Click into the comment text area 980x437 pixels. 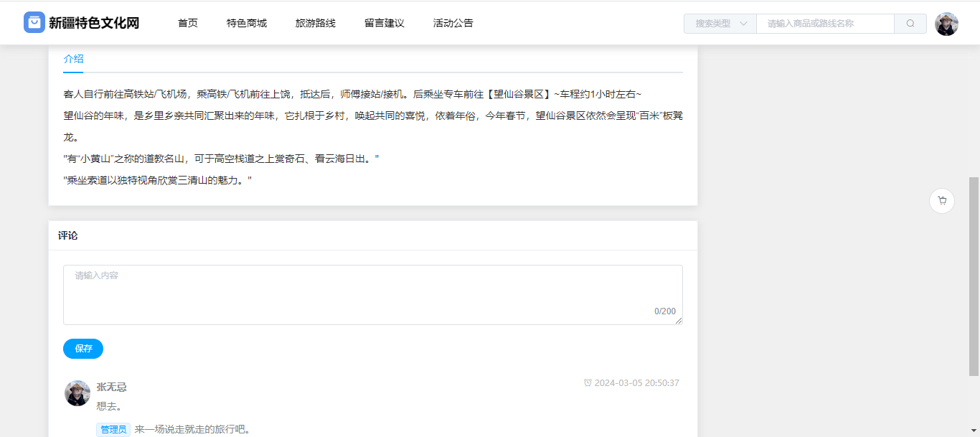click(373, 295)
